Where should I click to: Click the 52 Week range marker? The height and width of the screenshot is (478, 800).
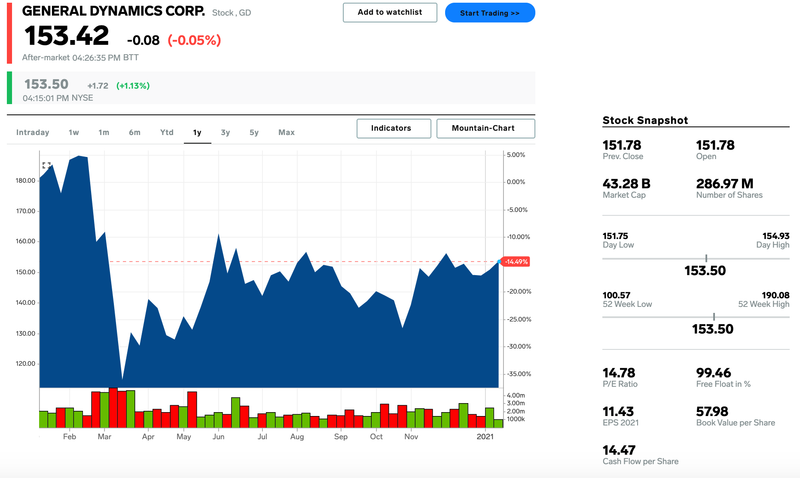[714, 317]
